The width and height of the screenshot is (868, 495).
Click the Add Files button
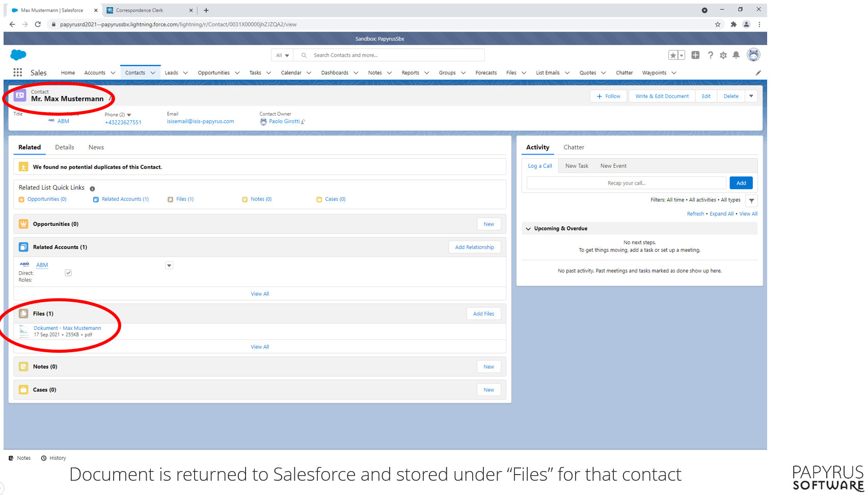point(483,314)
